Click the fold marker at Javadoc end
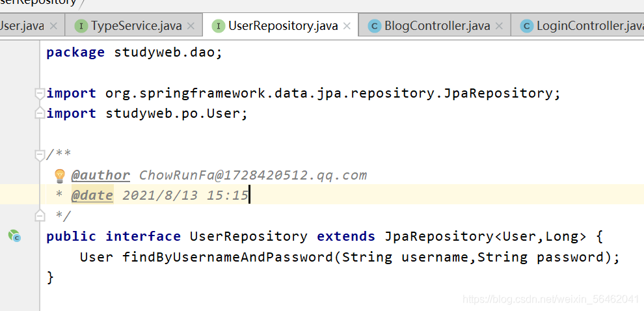This screenshot has width=644, height=311. (40, 215)
